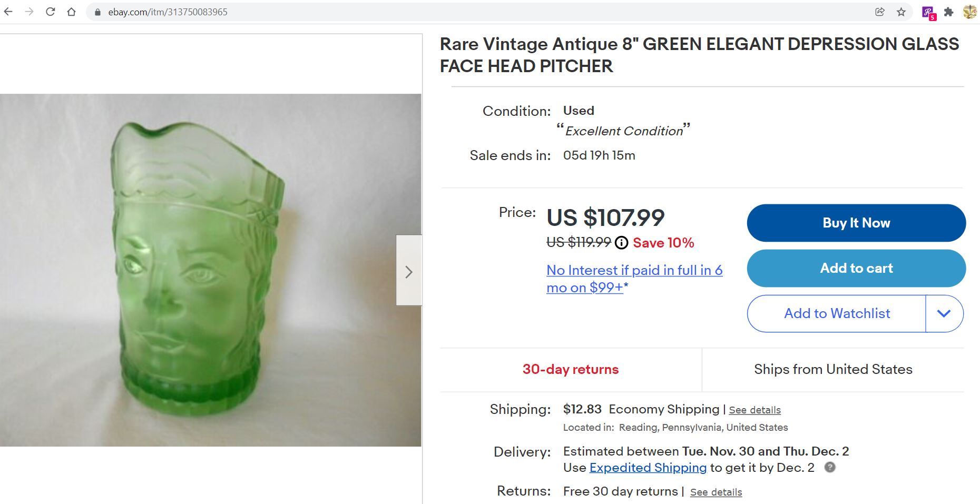The width and height of the screenshot is (980, 504).
Task: Bookmark this page with the star icon
Action: point(901,12)
